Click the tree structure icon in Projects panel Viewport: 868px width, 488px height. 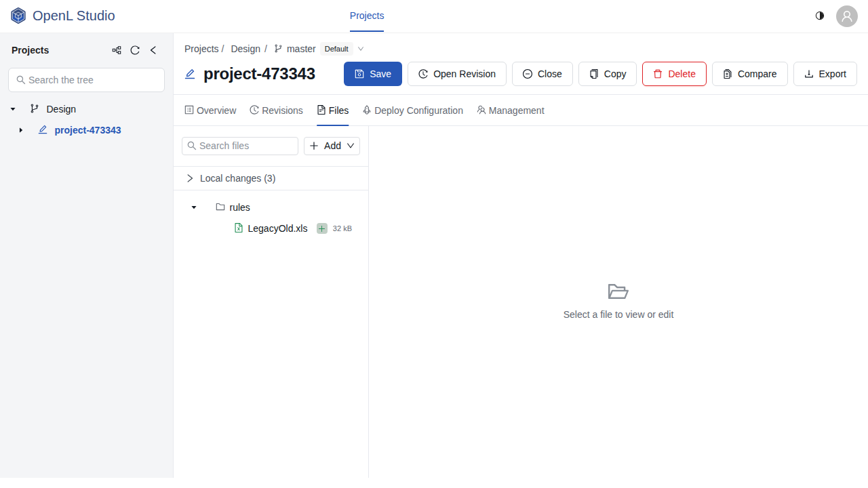pyautogui.click(x=117, y=50)
